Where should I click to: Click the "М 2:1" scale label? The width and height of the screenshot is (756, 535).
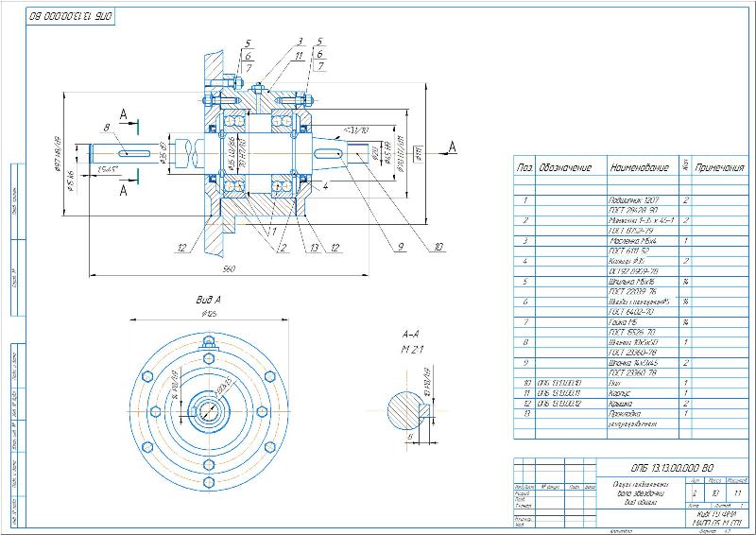coord(412,350)
